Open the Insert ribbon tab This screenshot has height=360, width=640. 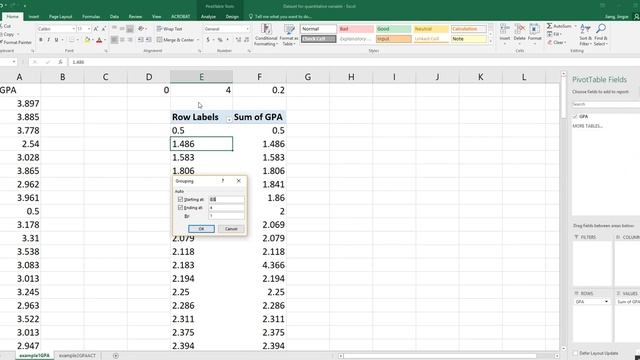pyautogui.click(x=34, y=17)
